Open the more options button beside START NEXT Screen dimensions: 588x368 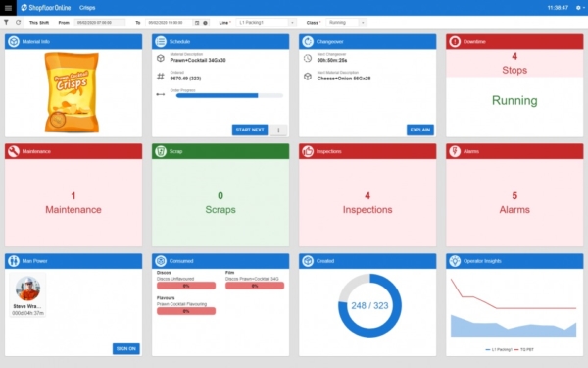pyautogui.click(x=278, y=130)
